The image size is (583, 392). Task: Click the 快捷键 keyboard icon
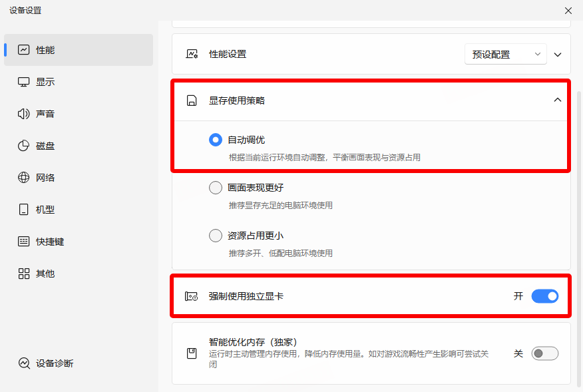point(24,242)
